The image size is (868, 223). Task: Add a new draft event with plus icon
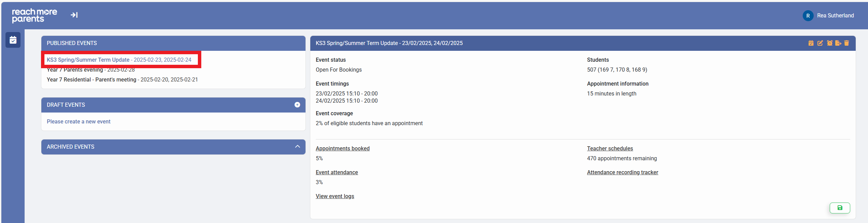[297, 105]
